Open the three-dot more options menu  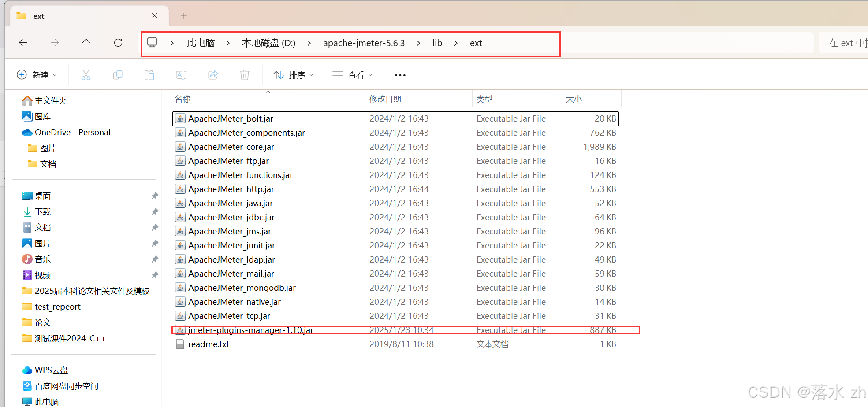coord(400,75)
